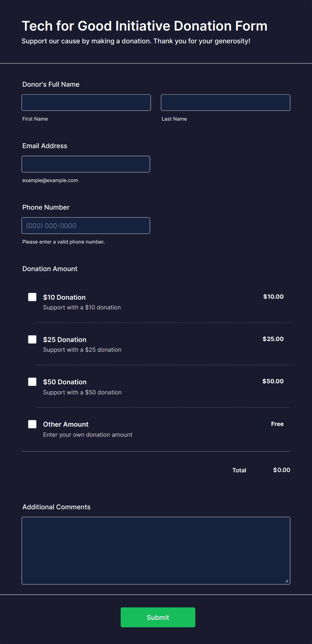Click the Other Amount title label
The width and height of the screenshot is (312, 644).
click(66, 424)
